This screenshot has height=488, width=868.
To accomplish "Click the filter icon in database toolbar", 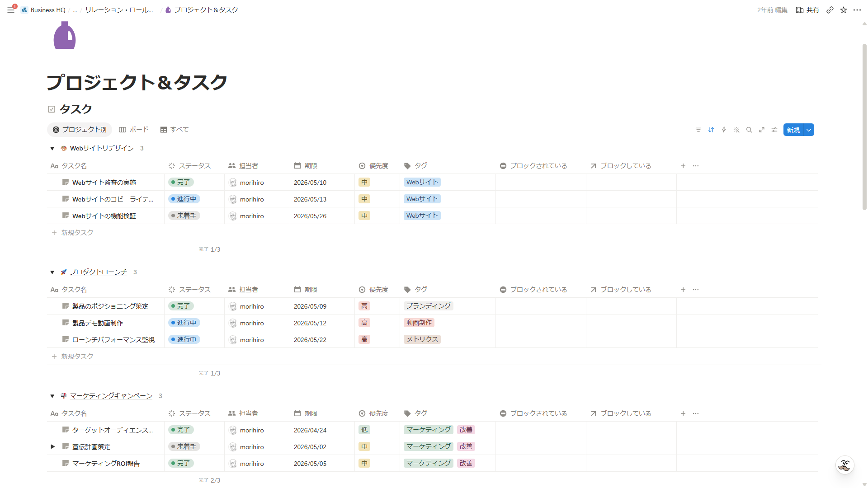I will pyautogui.click(x=698, y=130).
